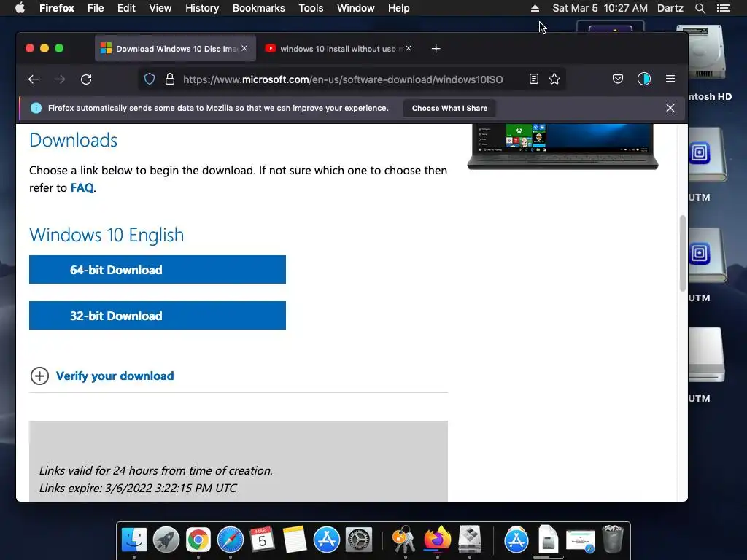The width and height of the screenshot is (747, 560).
Task: Click the eject icon in the menu bar
Action: 535,8
